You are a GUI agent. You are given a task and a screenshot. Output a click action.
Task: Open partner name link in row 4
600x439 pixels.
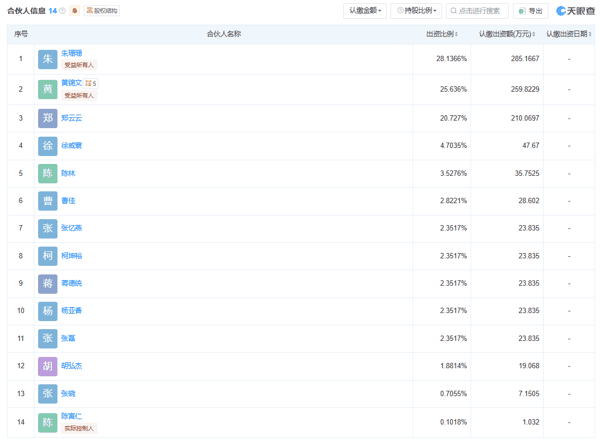tap(72, 145)
